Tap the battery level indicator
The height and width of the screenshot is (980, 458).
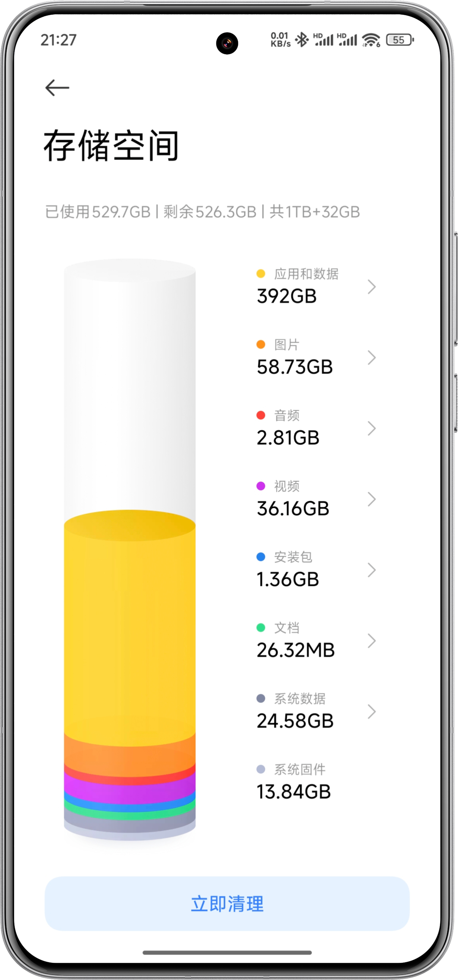400,39
